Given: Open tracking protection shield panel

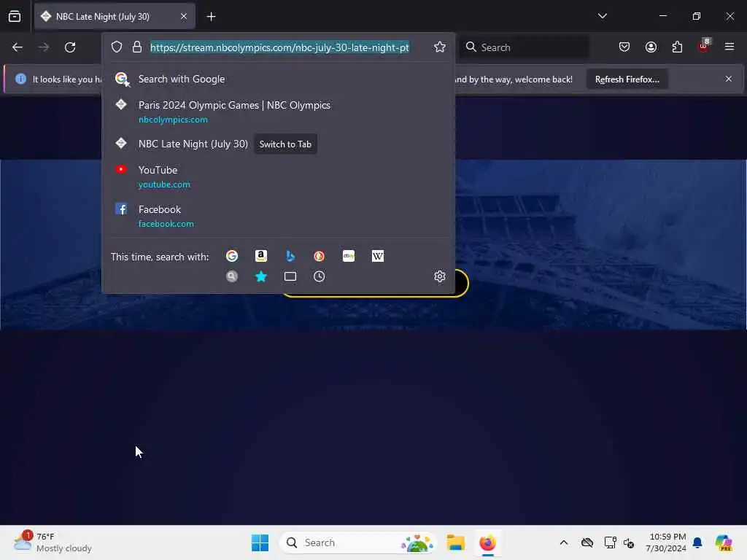Looking at the screenshot, I should click(x=117, y=47).
